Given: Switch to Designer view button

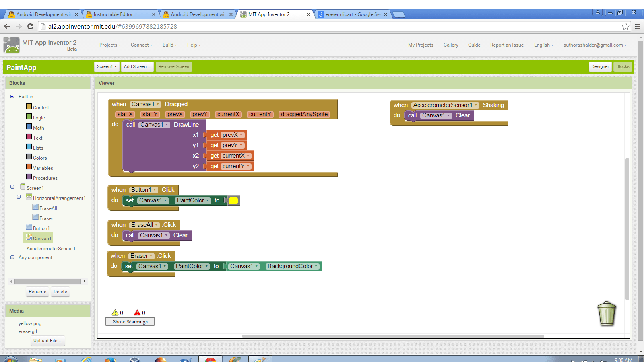Looking at the screenshot, I should tap(600, 67).
